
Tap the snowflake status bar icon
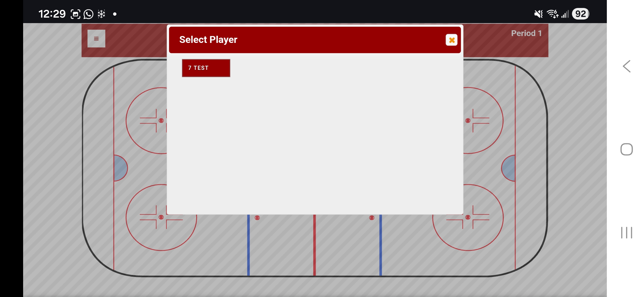point(101,13)
